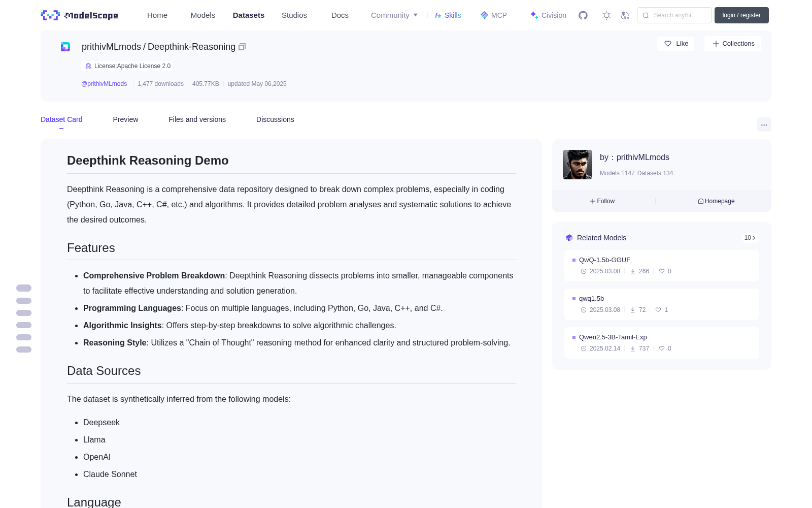Follow the author prithivMLmods
Viewport: 812px width, 508px height.
(602, 201)
